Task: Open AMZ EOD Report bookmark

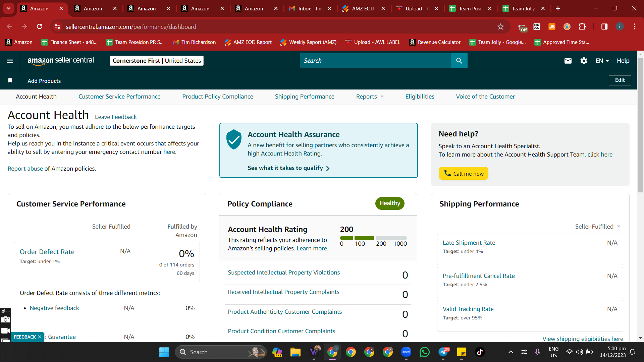Action: (x=248, y=42)
